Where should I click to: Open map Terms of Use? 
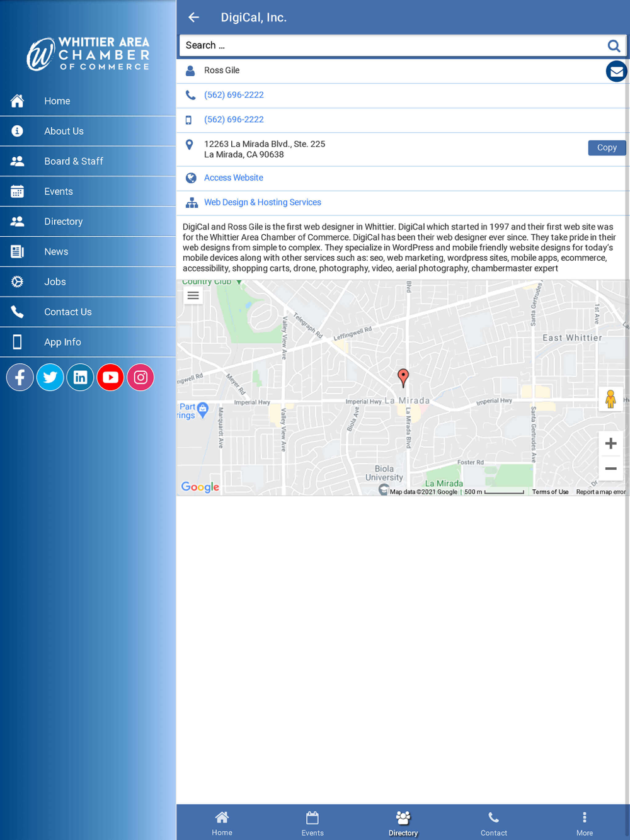point(550,492)
